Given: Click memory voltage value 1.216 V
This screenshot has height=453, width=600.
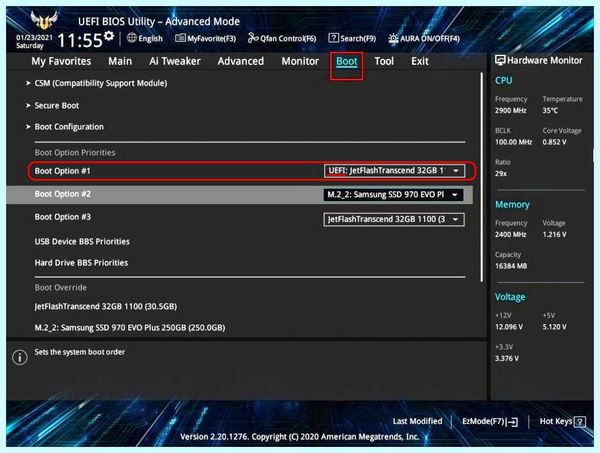Looking at the screenshot, I should (x=554, y=235).
